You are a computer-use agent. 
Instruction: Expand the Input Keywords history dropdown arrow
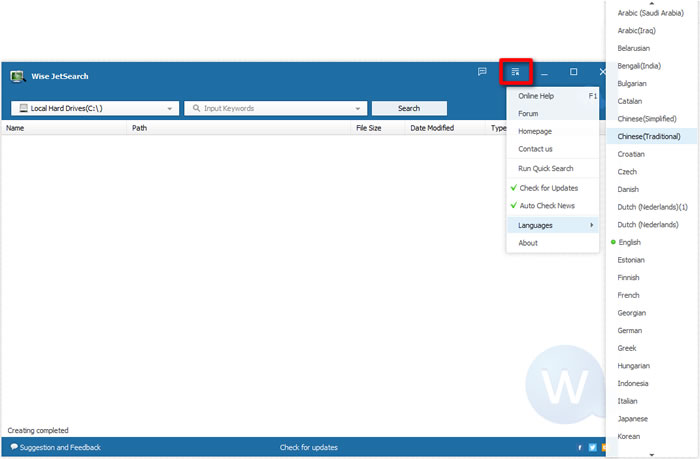point(358,108)
